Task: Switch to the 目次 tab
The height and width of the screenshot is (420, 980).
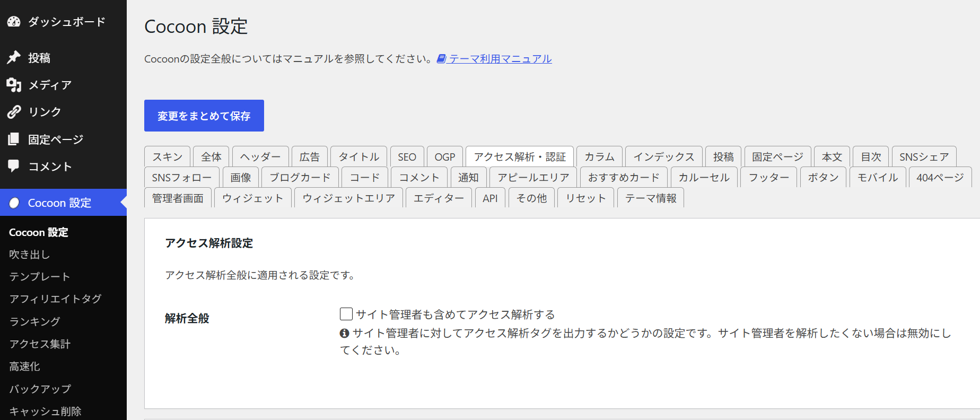Action: click(871, 156)
